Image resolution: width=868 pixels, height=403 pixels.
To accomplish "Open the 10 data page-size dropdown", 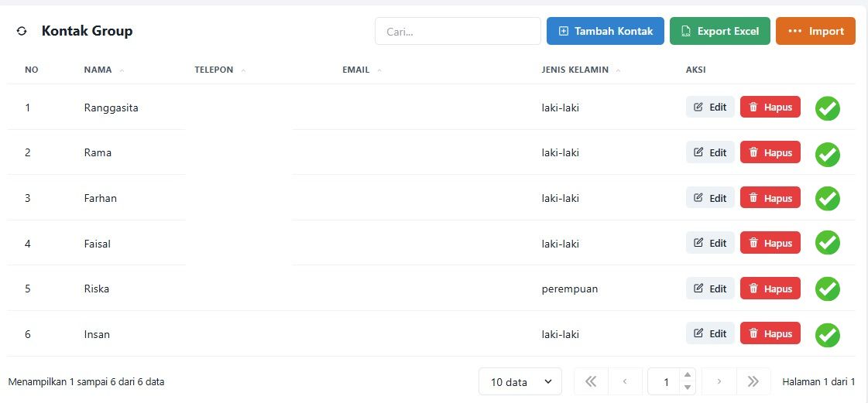I will (520, 381).
